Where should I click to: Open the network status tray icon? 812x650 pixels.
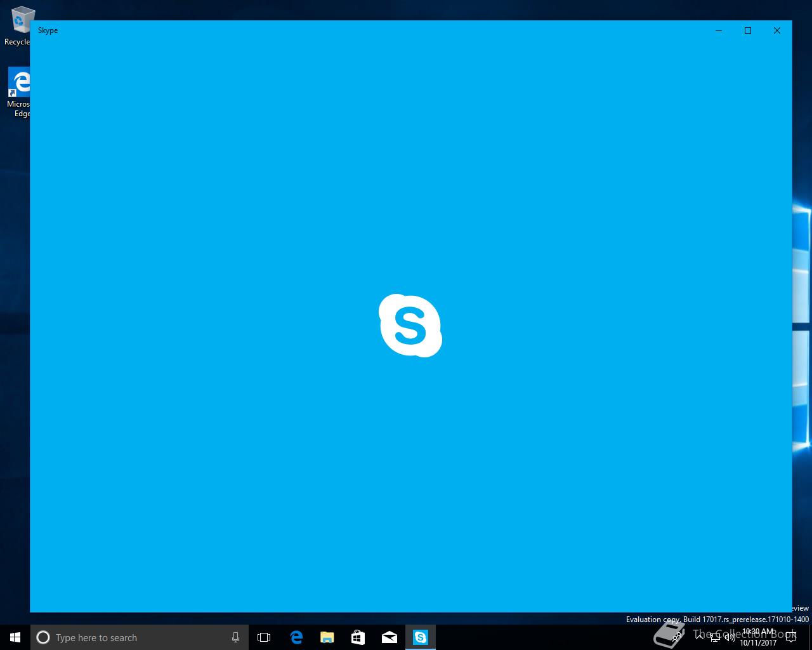coord(715,637)
